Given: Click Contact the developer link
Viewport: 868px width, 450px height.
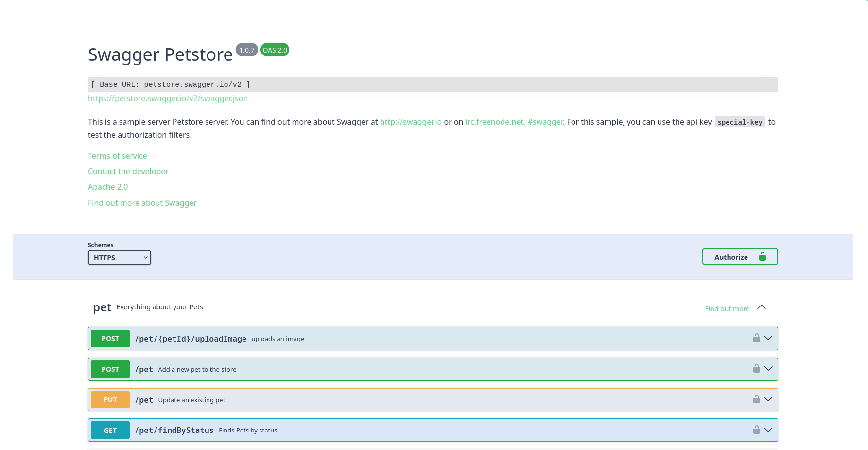Looking at the screenshot, I should 128,171.
